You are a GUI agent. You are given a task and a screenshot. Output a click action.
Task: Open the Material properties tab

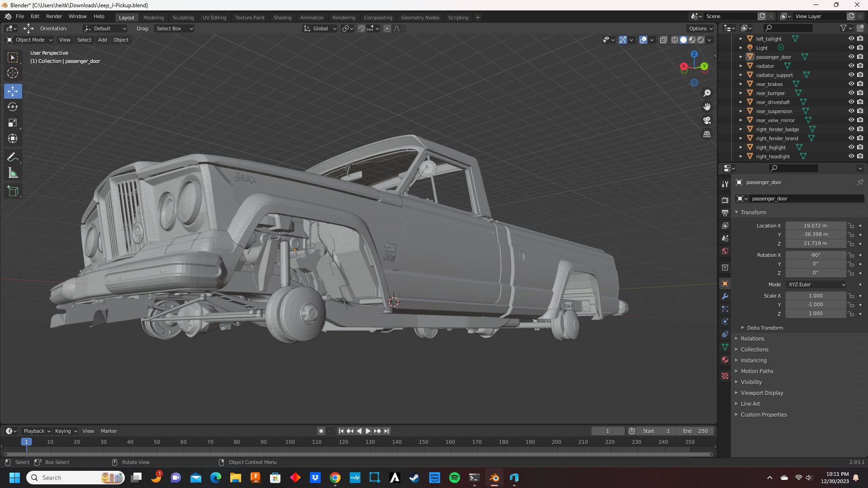[725, 360]
